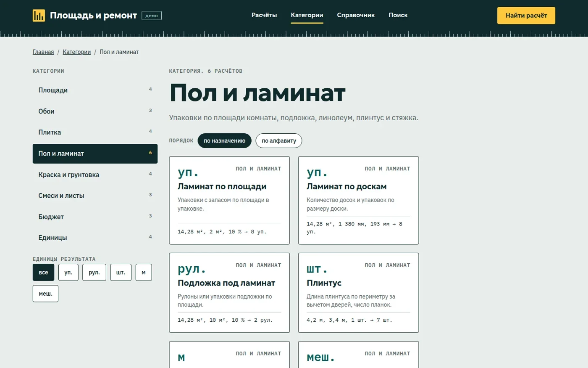Select the Обои category in sidebar

tap(95, 111)
